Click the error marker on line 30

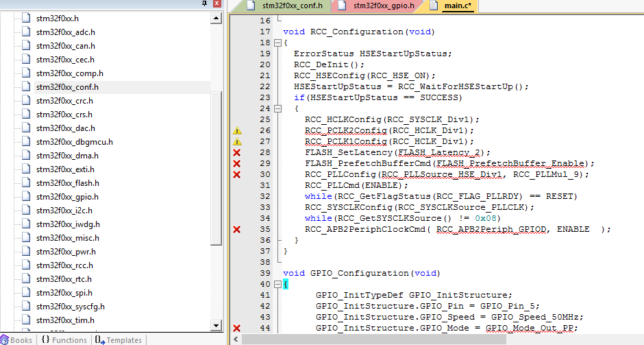[236, 175]
